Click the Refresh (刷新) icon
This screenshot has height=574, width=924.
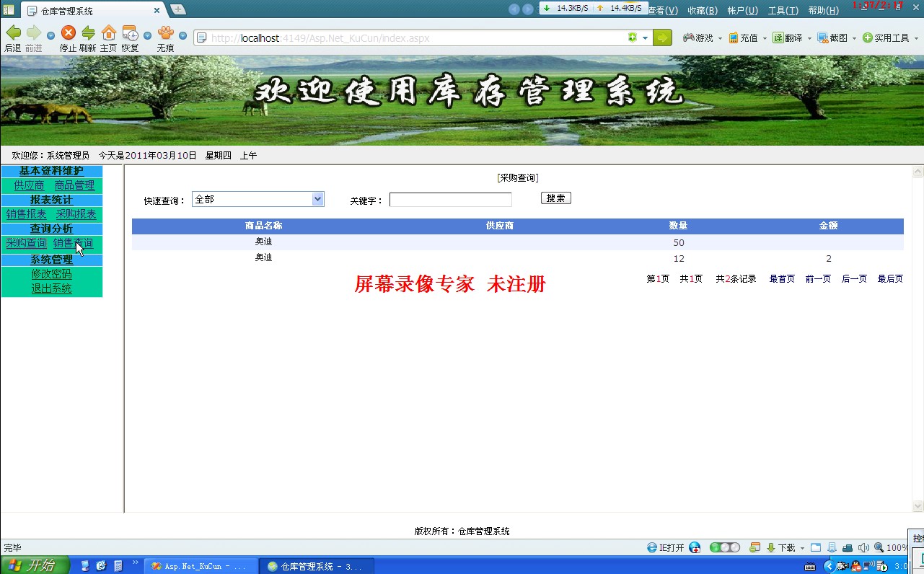click(88, 33)
